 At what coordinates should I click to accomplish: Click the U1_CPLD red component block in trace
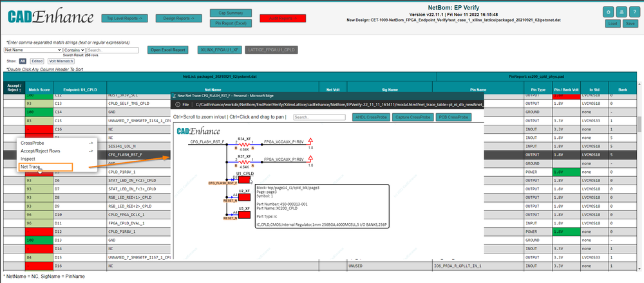244,179
